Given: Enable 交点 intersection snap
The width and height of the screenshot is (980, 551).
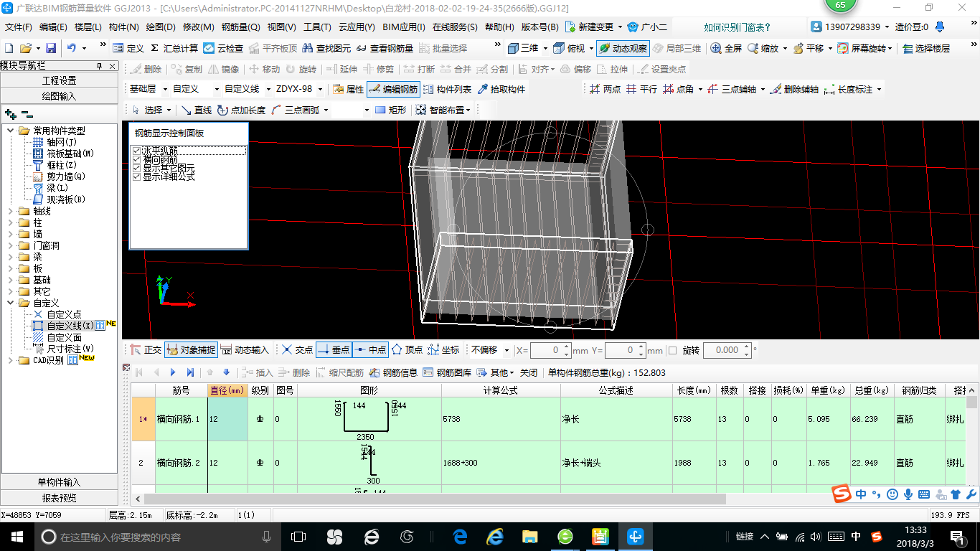Looking at the screenshot, I should coord(297,349).
